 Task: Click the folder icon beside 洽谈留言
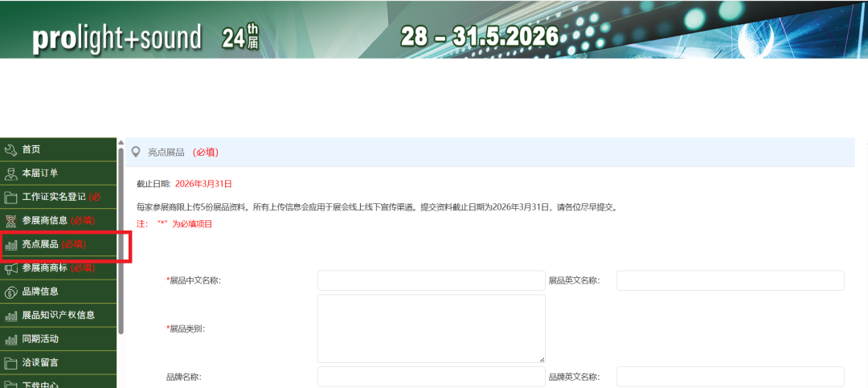(10, 362)
